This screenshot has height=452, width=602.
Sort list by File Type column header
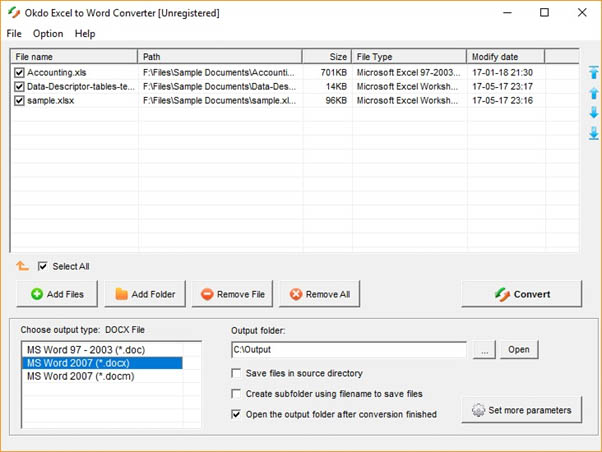pos(409,57)
